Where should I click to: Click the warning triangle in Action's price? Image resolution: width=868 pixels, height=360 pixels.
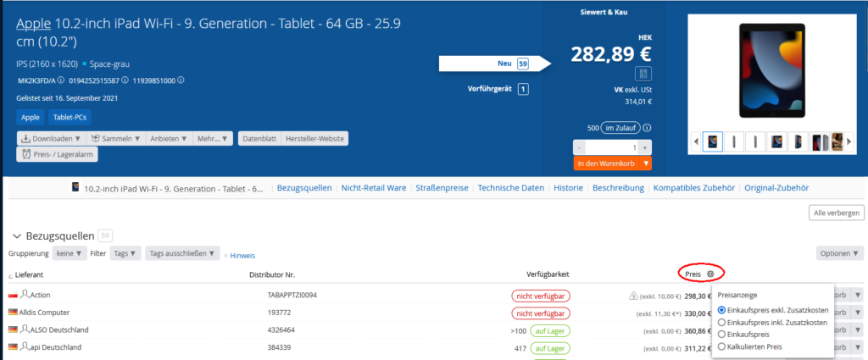[x=634, y=296]
